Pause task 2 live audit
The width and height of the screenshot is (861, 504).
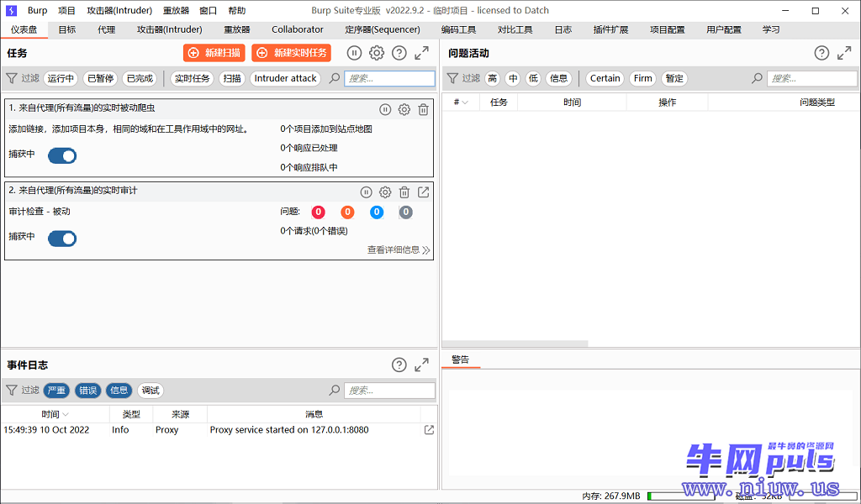tap(367, 192)
